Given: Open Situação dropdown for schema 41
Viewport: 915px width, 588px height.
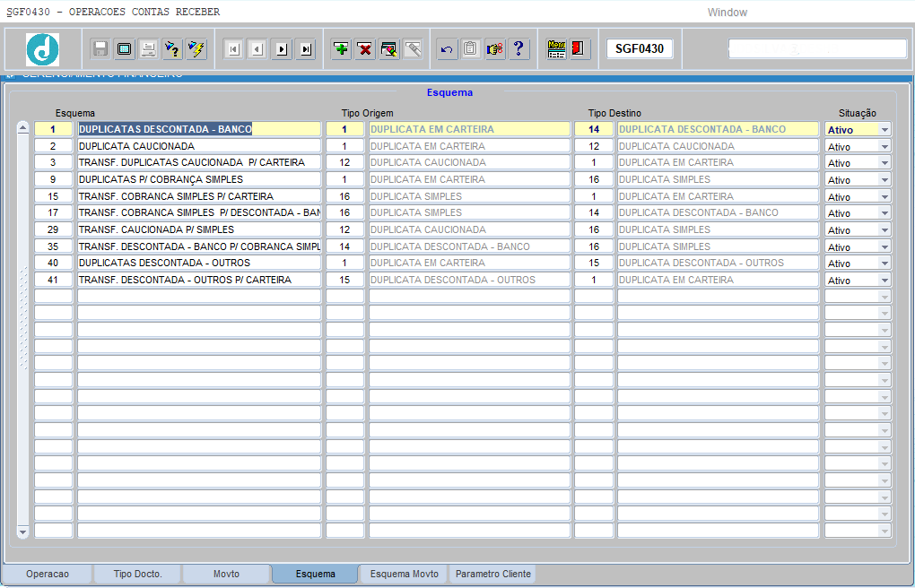Looking at the screenshot, I should tap(884, 280).
